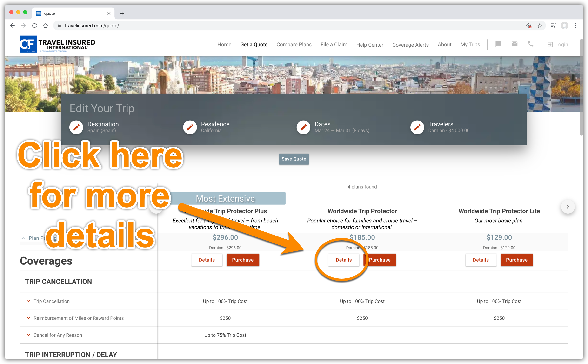The height and width of the screenshot is (364, 588).
Task: Click the Worldwide Trip Protector Details button
Action: 344,260
